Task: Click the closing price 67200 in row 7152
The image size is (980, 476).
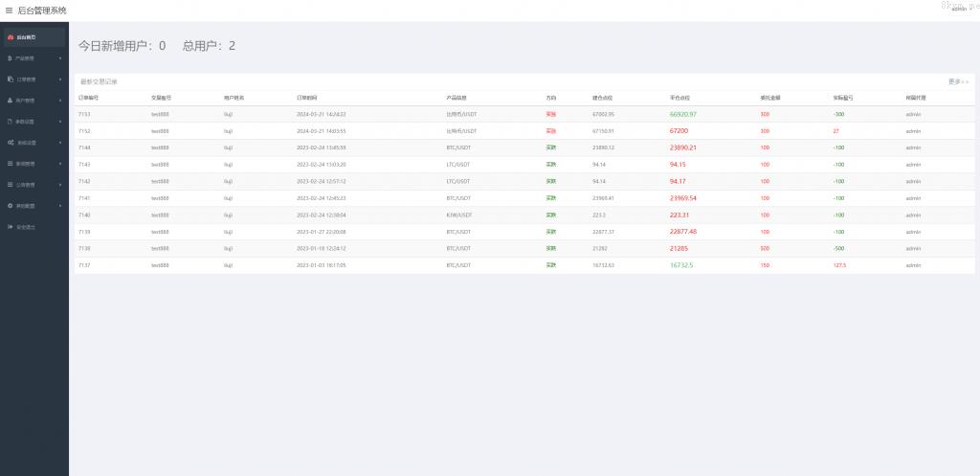Action: coord(679,130)
